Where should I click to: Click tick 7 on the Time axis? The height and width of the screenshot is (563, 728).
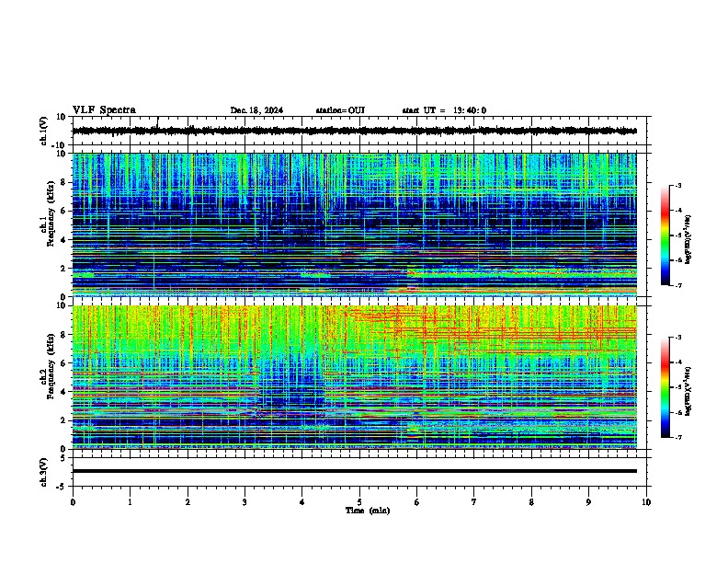[474, 502]
